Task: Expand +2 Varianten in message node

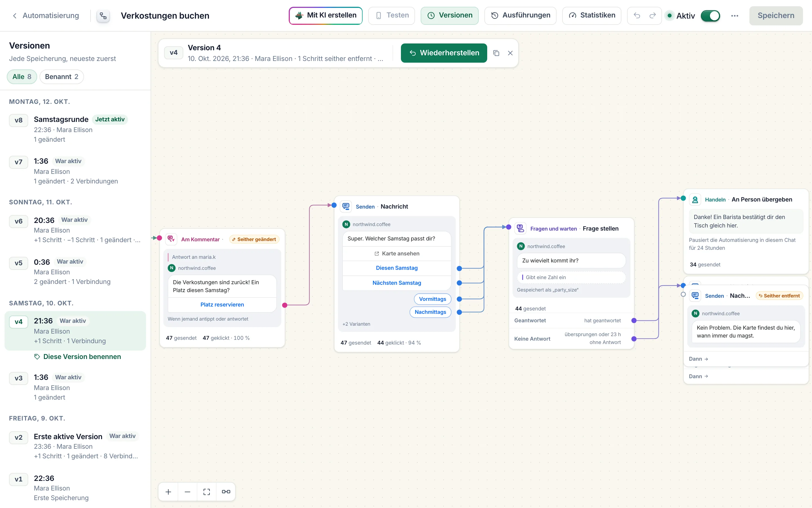Action: [356, 324]
